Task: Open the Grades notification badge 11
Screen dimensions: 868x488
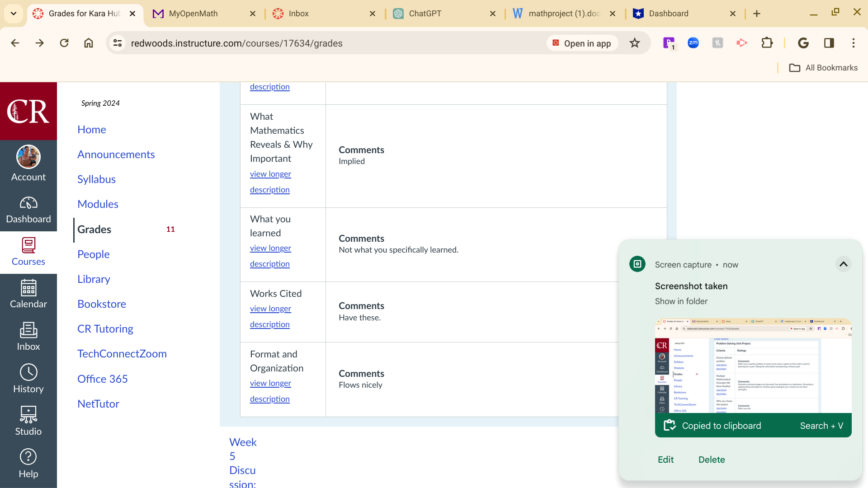Action: coord(170,229)
